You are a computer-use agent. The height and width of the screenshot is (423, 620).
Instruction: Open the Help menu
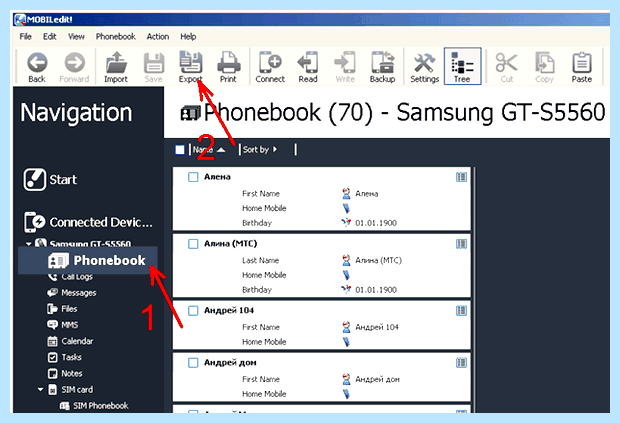pos(188,37)
